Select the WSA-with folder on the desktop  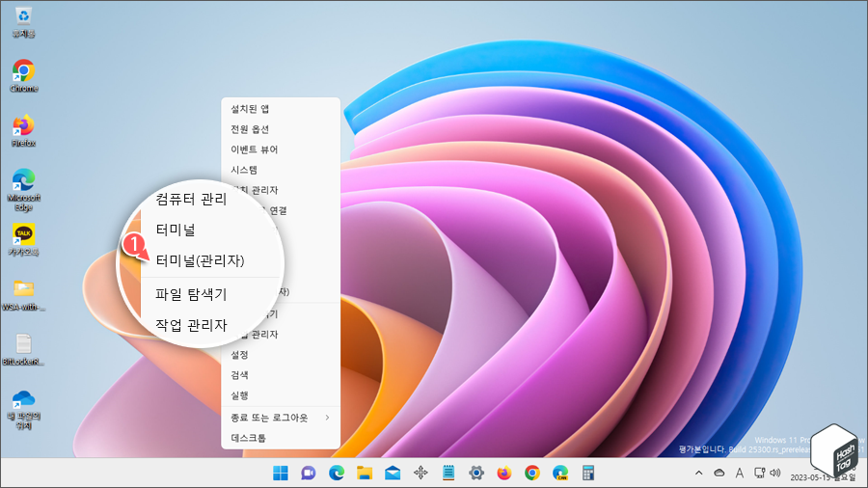point(23,295)
